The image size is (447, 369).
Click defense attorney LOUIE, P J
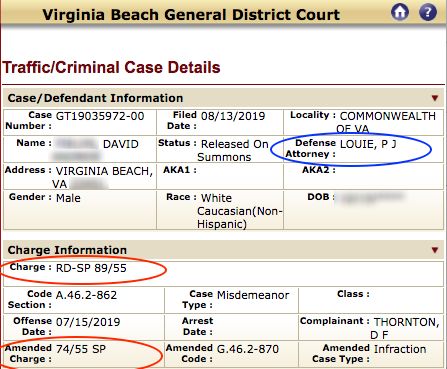pyautogui.click(x=368, y=144)
